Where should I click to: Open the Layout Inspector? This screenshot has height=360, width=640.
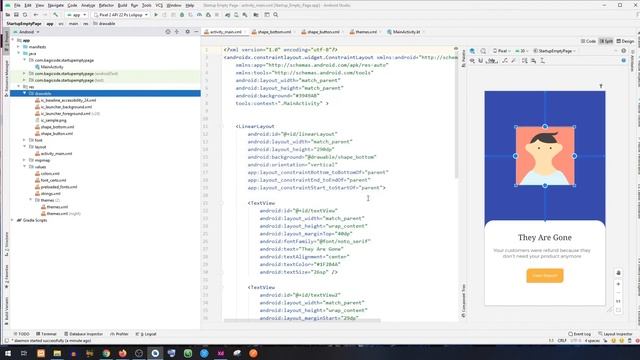click(x=616, y=334)
